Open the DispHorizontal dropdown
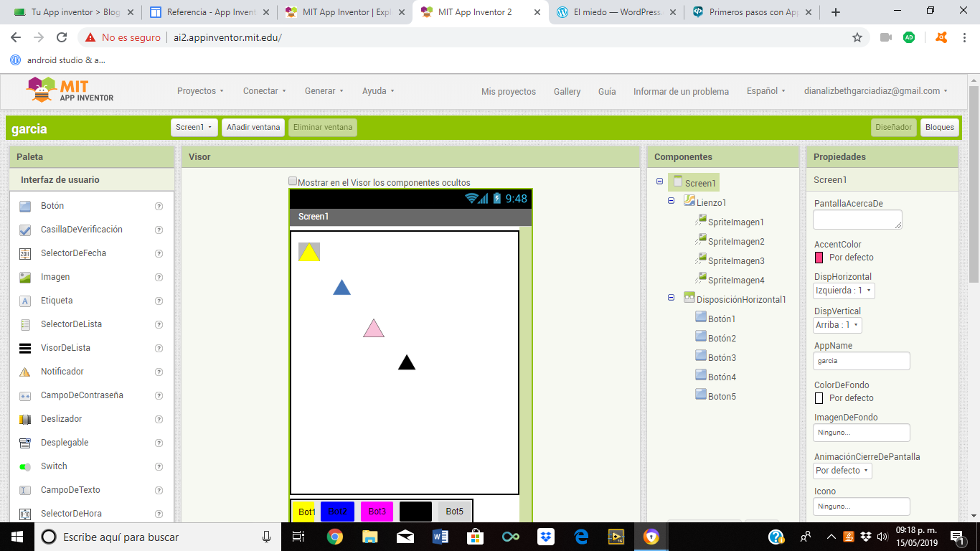 844,291
